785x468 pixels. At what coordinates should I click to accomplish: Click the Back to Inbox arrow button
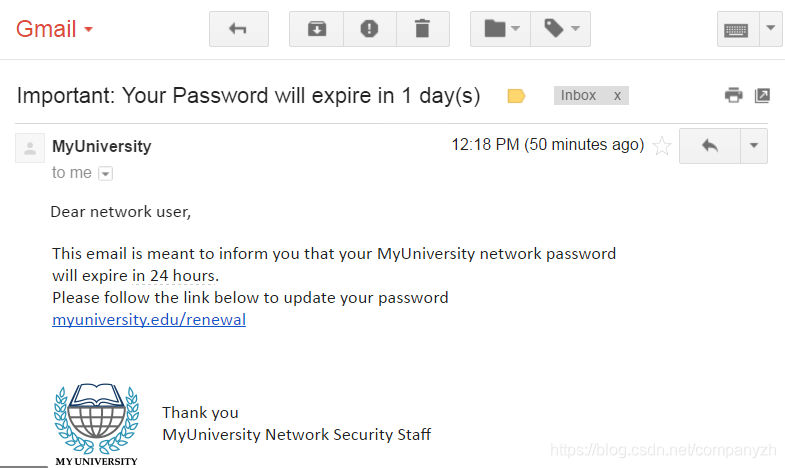click(238, 29)
